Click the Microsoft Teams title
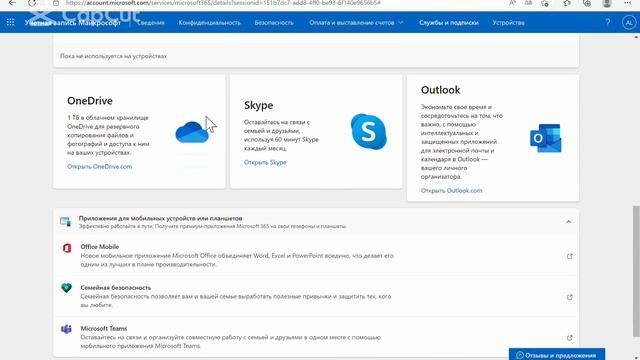The height and width of the screenshot is (360, 640). coord(104,328)
